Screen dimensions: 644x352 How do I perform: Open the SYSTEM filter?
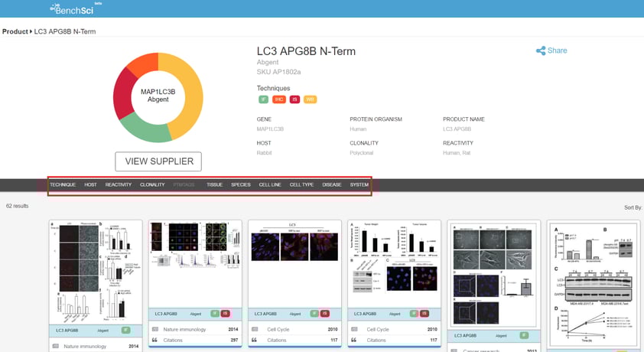[359, 185]
